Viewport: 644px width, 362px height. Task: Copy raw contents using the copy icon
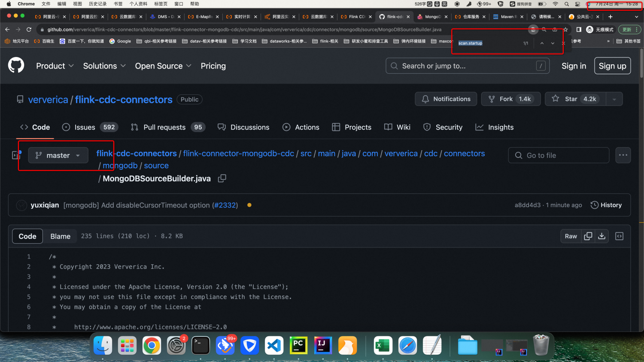588,236
